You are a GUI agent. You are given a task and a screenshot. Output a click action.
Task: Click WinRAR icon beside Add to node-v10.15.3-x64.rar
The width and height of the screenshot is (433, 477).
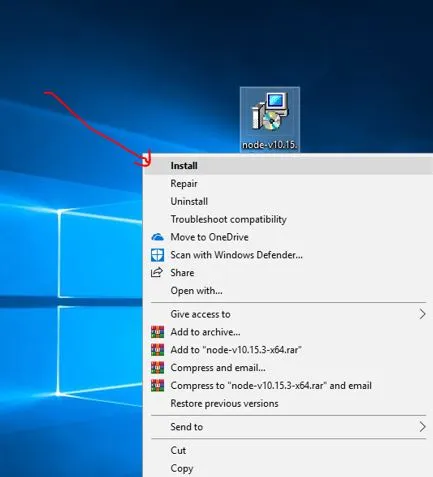click(x=157, y=350)
